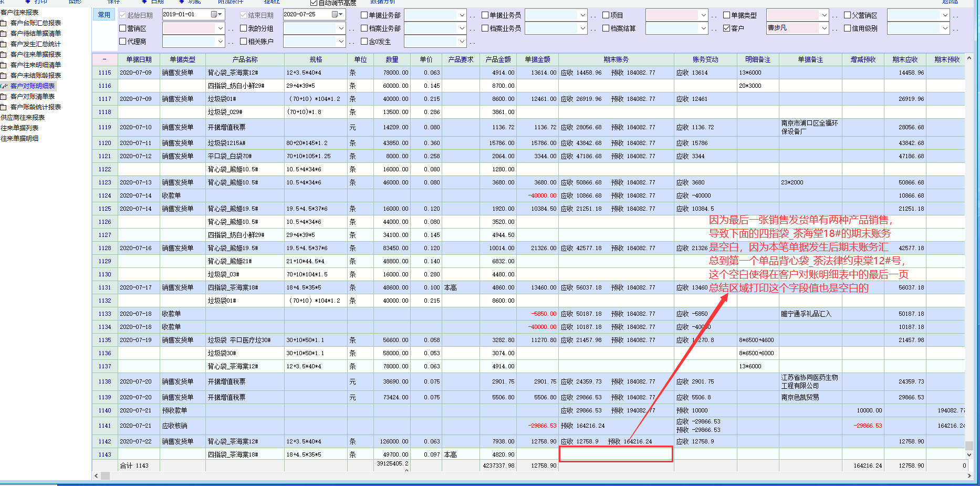
Task: Open 供应商往来报表 in the left menu
Action: pyautogui.click(x=23, y=118)
